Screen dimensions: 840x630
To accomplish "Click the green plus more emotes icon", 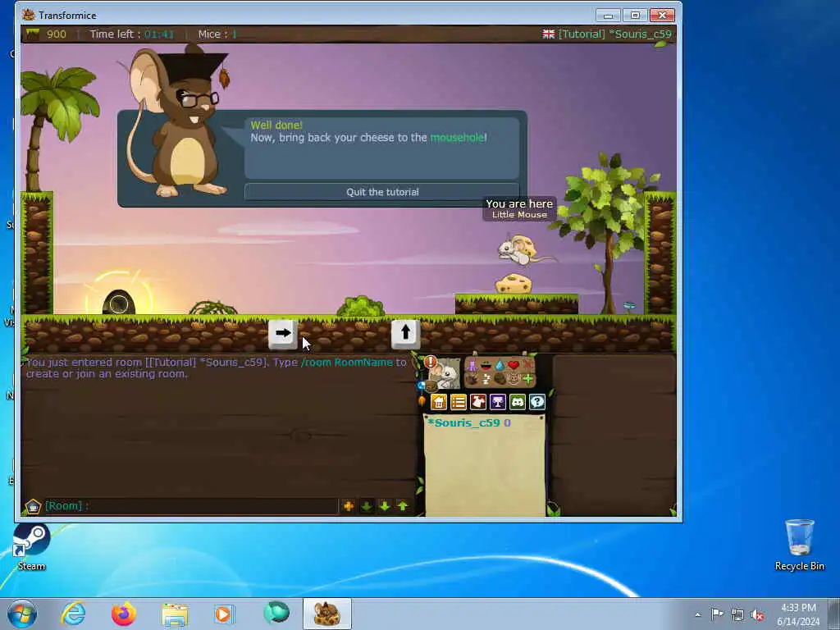I will tap(527, 379).
